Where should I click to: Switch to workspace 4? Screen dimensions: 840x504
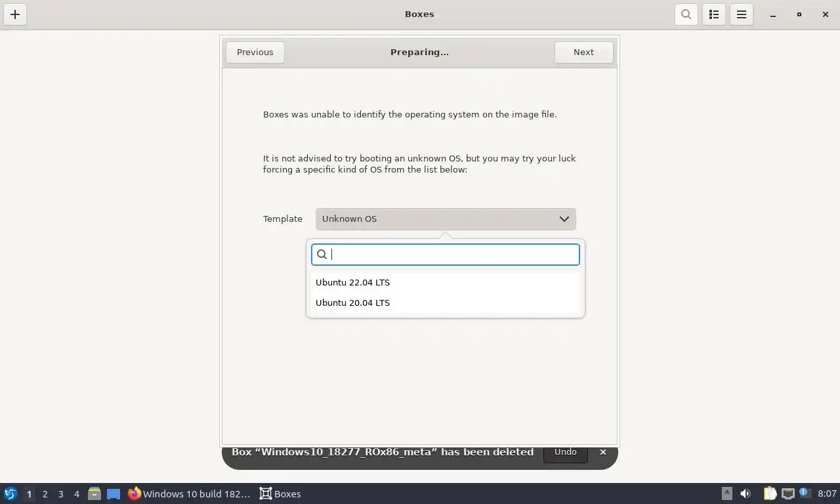(76, 493)
